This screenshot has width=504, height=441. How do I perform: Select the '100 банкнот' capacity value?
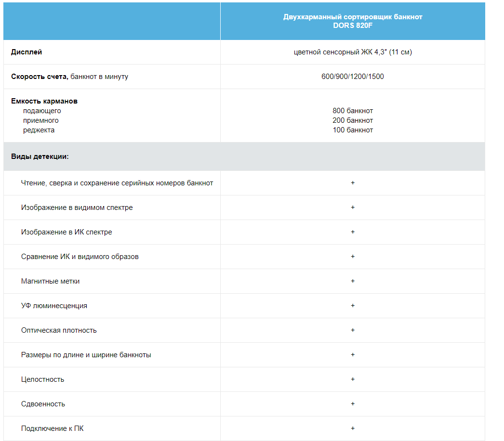pyautogui.click(x=353, y=130)
